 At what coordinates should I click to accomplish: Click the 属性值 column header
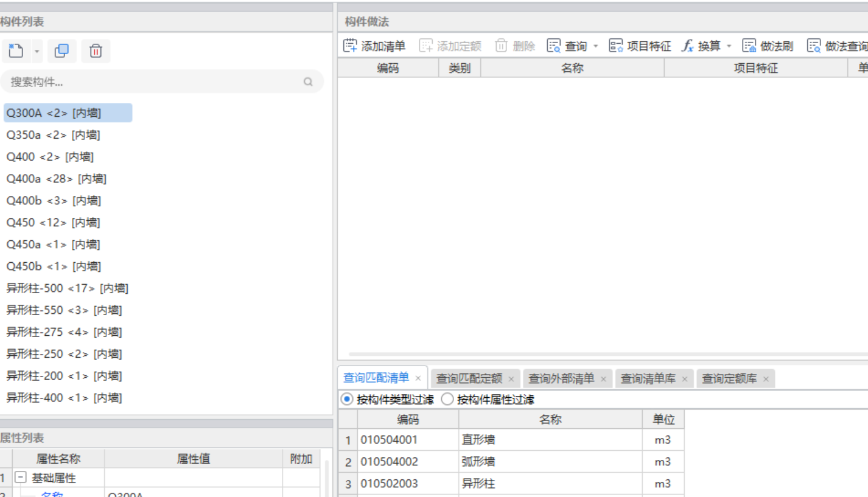click(x=194, y=459)
